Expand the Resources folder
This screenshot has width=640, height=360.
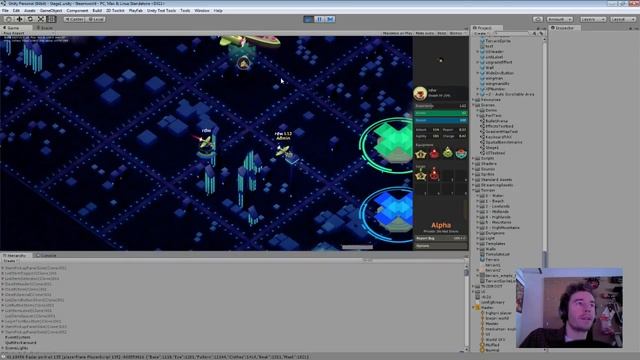pyautogui.click(x=473, y=100)
